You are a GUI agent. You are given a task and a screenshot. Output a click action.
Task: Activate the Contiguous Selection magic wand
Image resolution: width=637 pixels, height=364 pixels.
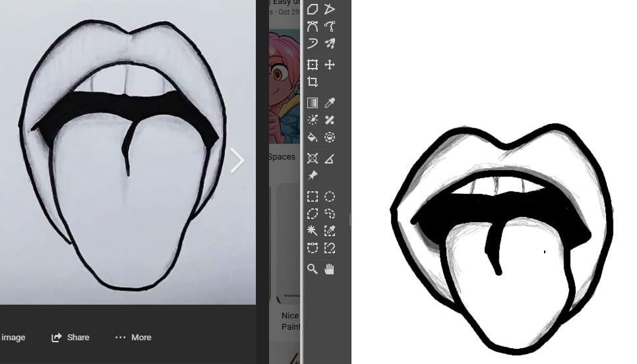(x=313, y=231)
